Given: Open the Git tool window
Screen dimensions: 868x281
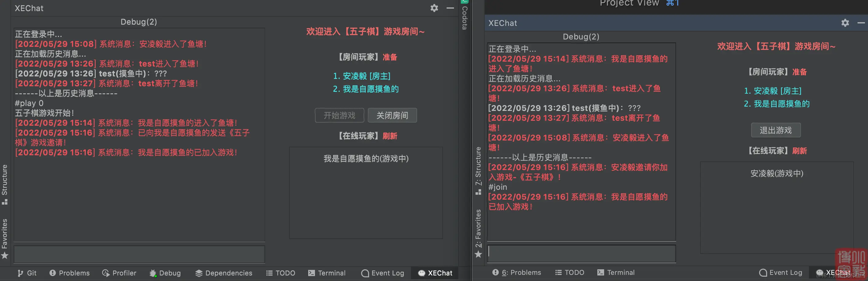Looking at the screenshot, I should tap(27, 273).
